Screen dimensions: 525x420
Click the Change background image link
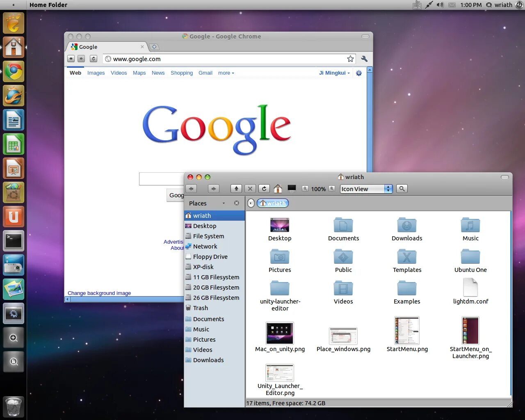tap(99, 293)
